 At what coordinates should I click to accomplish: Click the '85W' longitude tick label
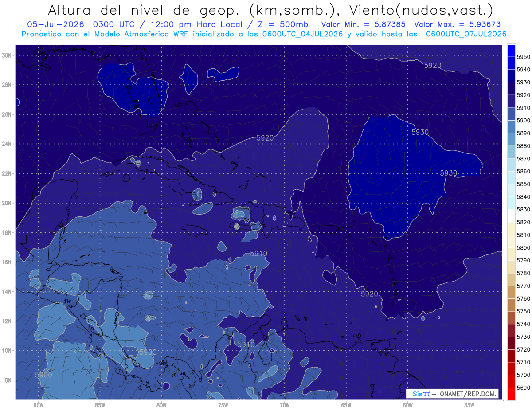(x=100, y=406)
